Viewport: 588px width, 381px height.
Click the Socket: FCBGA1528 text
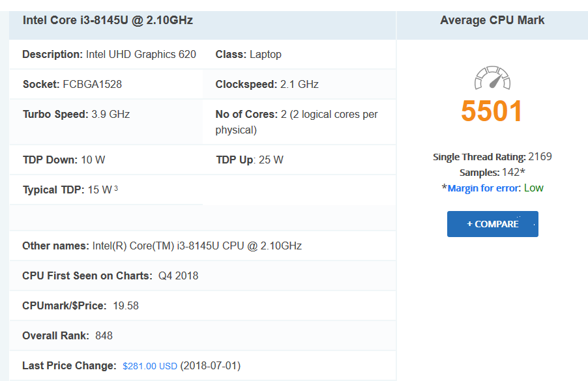[72, 84]
